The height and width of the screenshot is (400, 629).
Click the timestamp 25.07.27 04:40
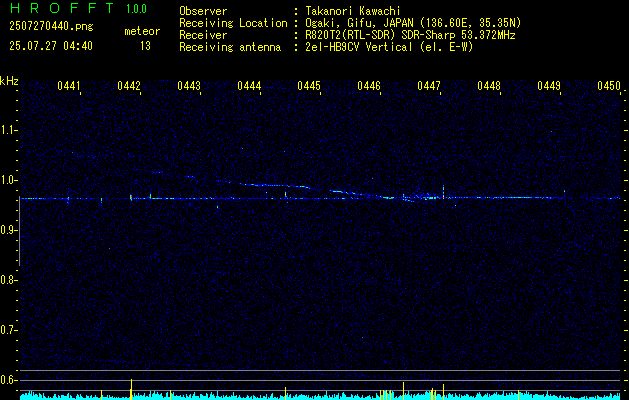point(51,46)
